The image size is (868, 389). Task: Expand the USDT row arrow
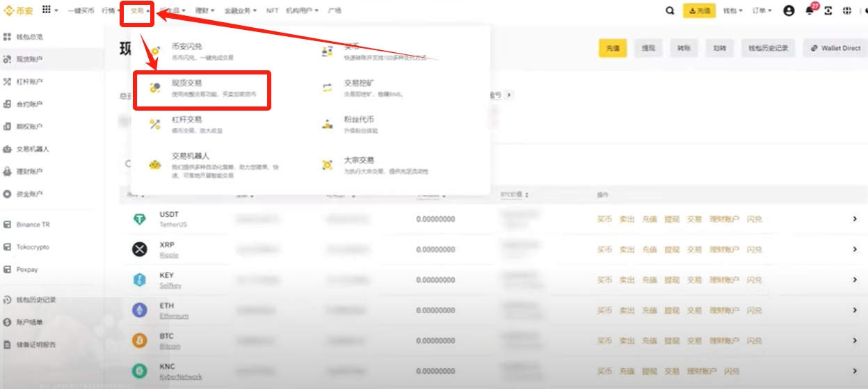click(x=855, y=219)
